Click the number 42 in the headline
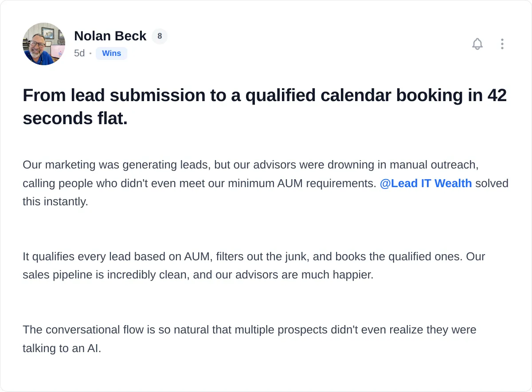This screenshot has height=392, width=532. point(497,95)
